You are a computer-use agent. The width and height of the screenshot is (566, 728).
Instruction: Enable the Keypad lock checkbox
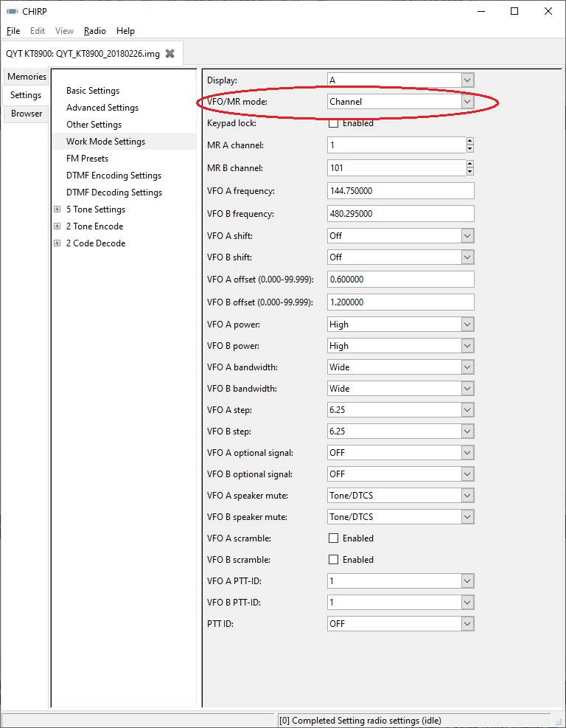coord(333,123)
